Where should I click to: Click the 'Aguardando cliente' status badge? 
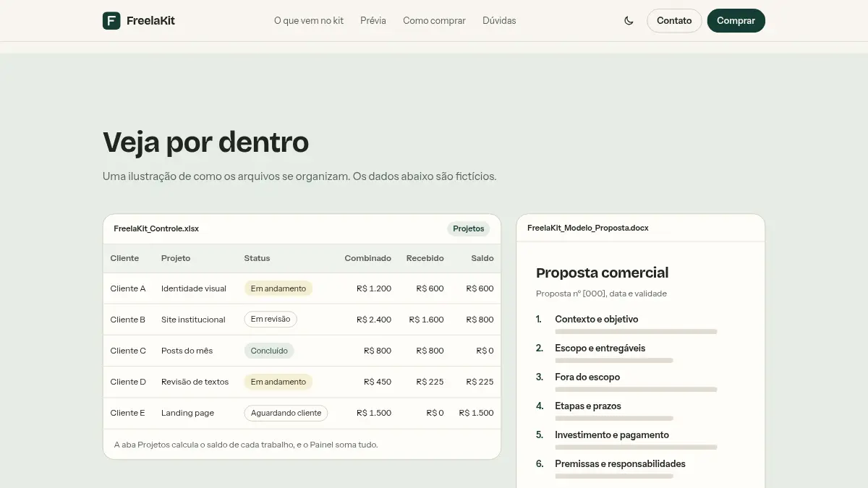286,413
